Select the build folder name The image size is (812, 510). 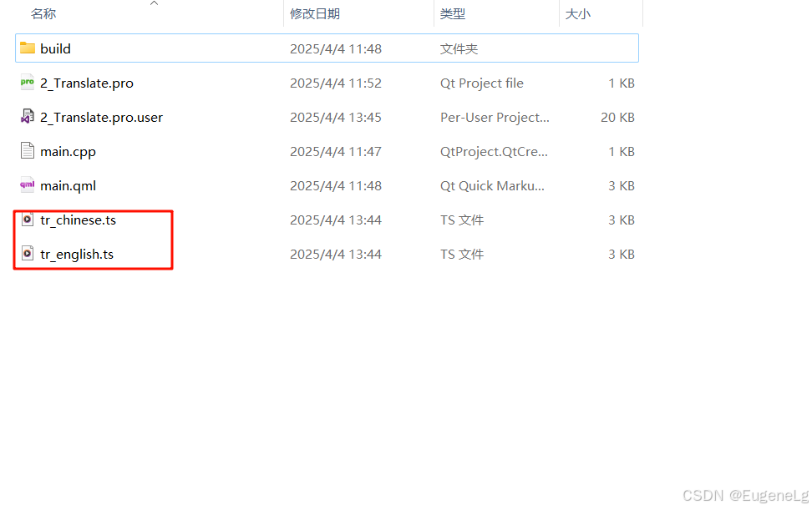[x=55, y=48]
